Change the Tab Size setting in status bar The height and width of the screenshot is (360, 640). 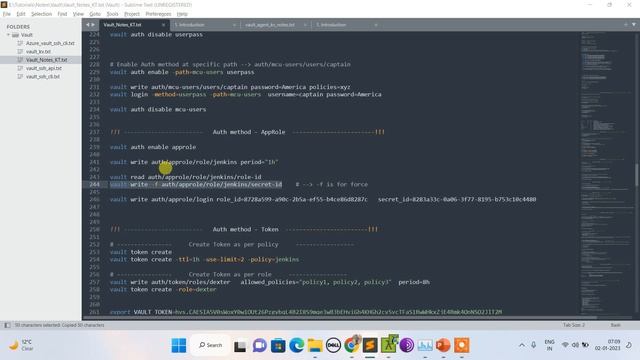click(x=574, y=325)
